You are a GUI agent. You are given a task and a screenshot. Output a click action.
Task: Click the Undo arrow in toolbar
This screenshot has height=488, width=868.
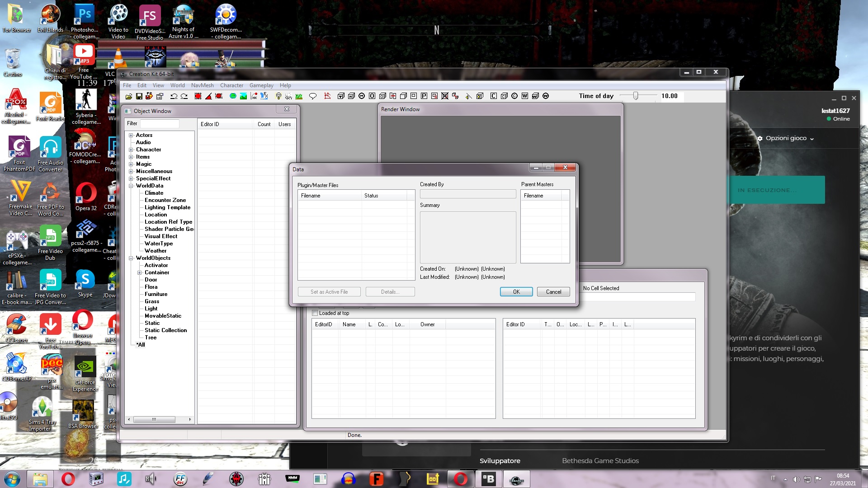click(x=174, y=96)
